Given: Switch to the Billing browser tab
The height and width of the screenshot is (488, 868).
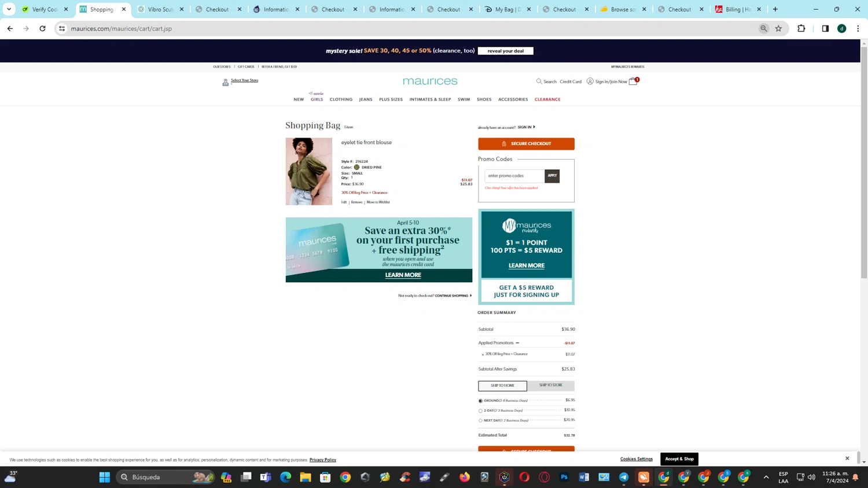Looking at the screenshot, I should click(738, 9).
